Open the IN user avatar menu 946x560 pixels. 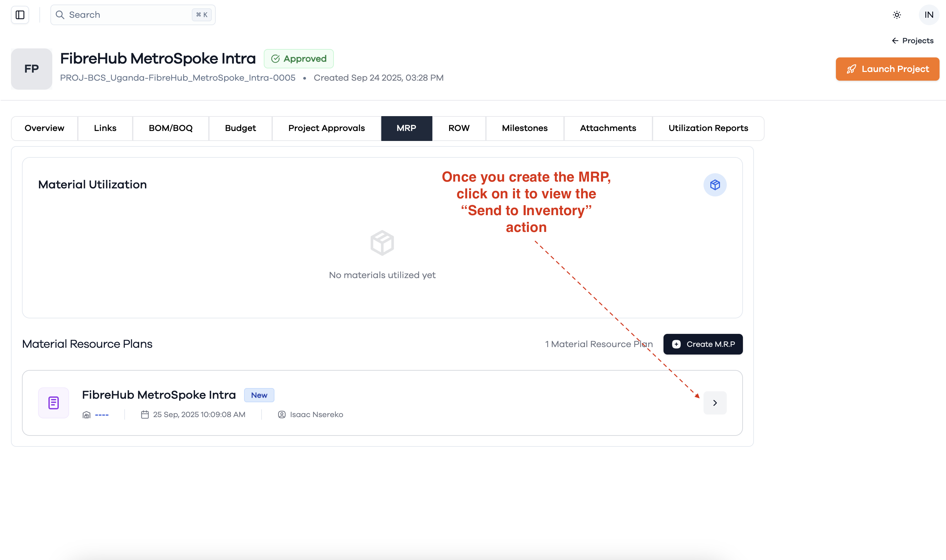point(929,15)
